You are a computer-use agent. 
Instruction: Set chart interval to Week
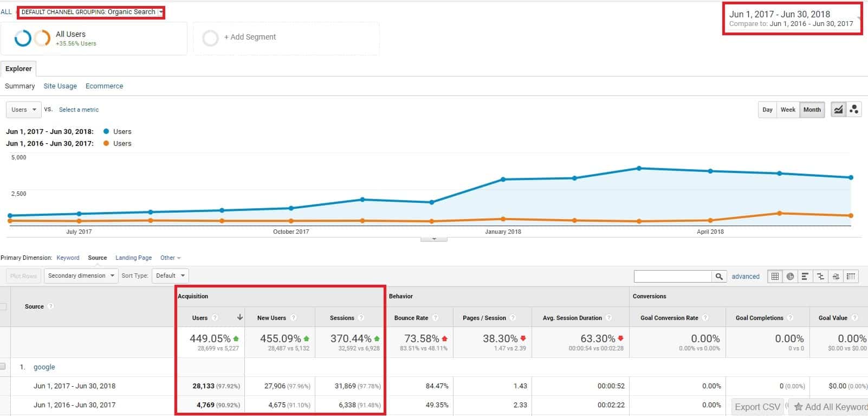788,110
